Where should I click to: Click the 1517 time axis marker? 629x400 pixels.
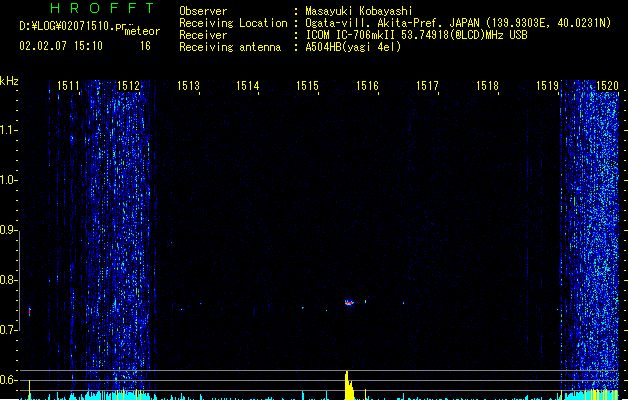[427, 86]
